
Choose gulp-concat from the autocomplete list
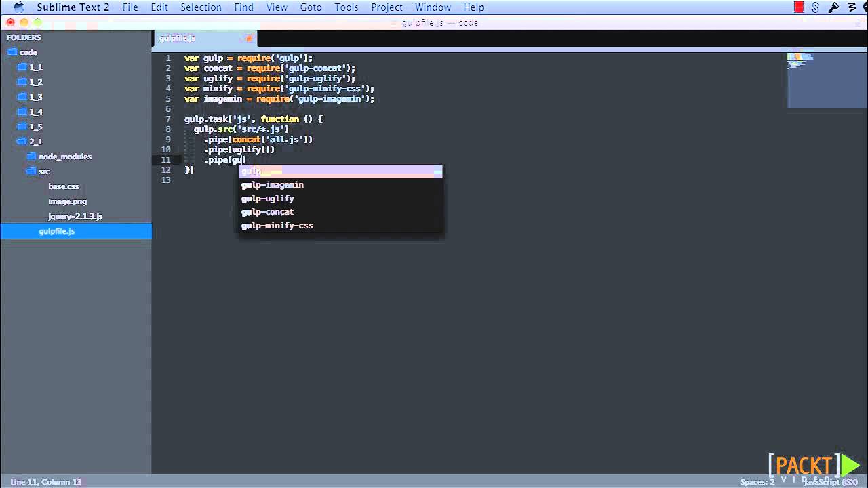point(340,212)
